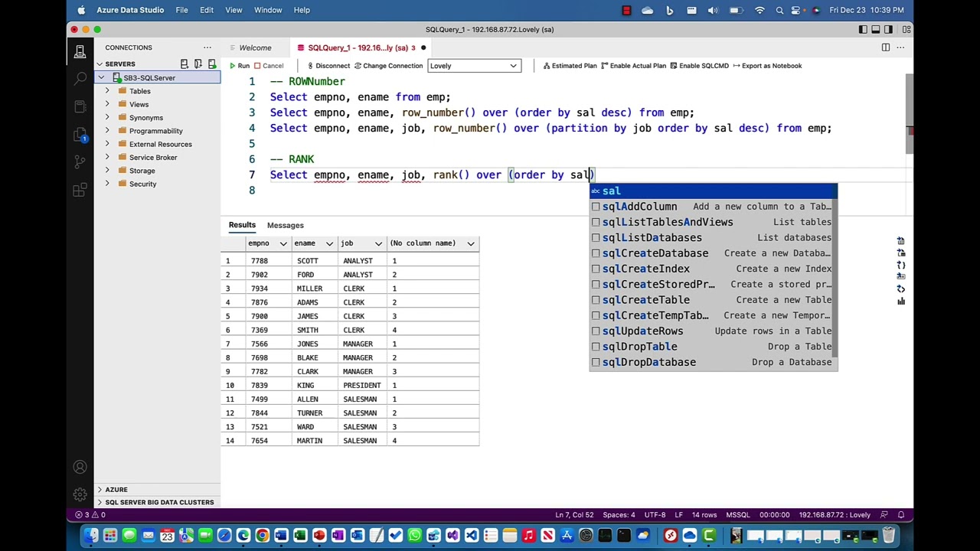Open the notifications bell in status bar
980x551 pixels.
point(901,515)
